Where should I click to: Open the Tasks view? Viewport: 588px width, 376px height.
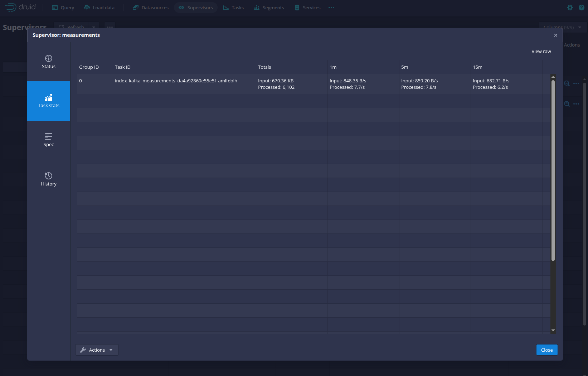[x=233, y=8]
